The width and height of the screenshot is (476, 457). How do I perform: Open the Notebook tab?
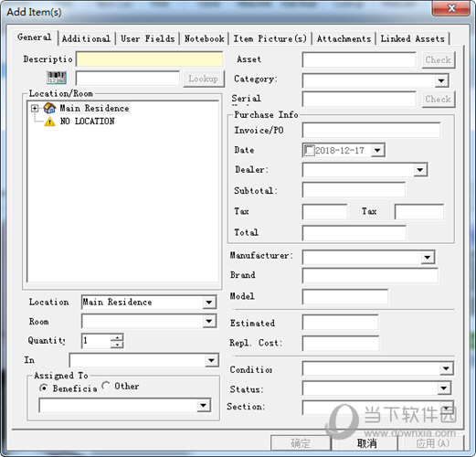point(204,38)
